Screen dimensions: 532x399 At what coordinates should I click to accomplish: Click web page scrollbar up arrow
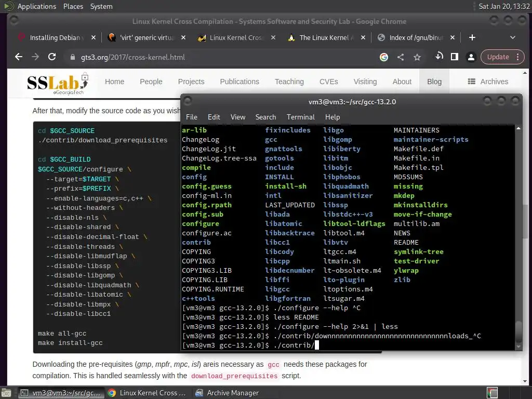(x=525, y=73)
